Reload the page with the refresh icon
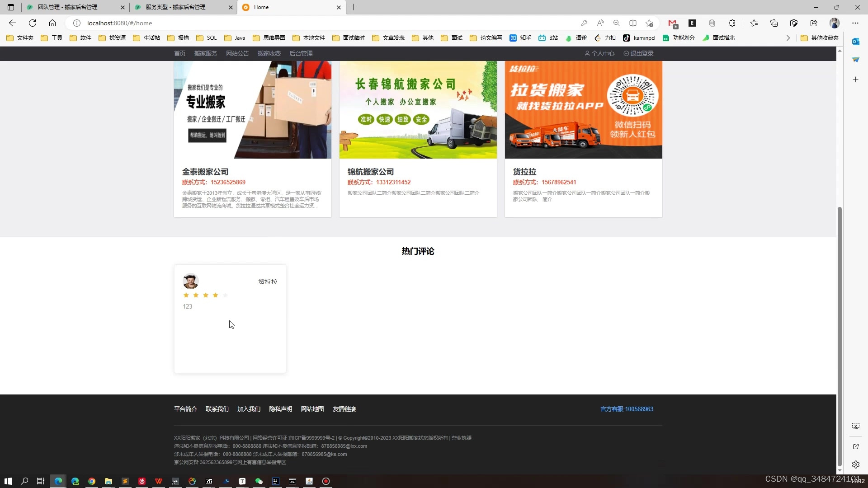The image size is (868, 488). (x=33, y=23)
